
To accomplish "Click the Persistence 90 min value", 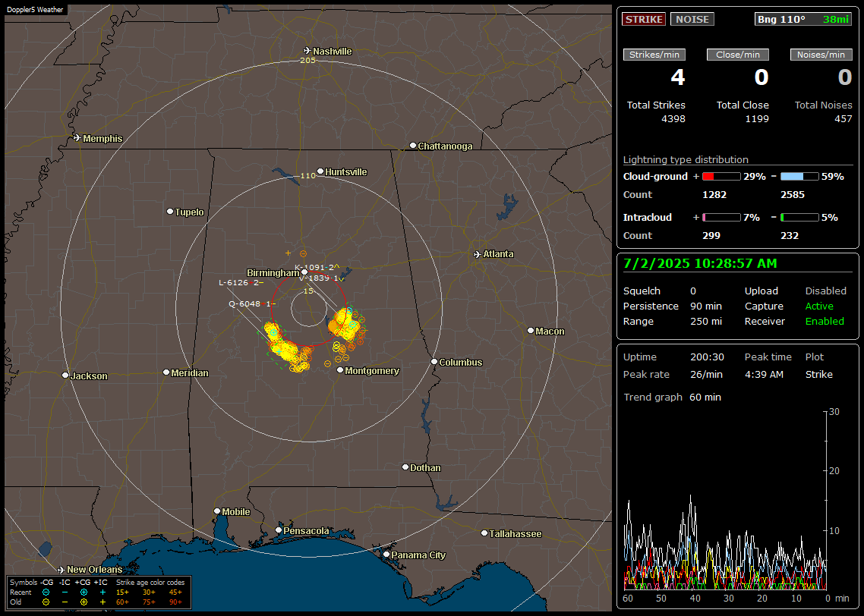I will 706,306.
